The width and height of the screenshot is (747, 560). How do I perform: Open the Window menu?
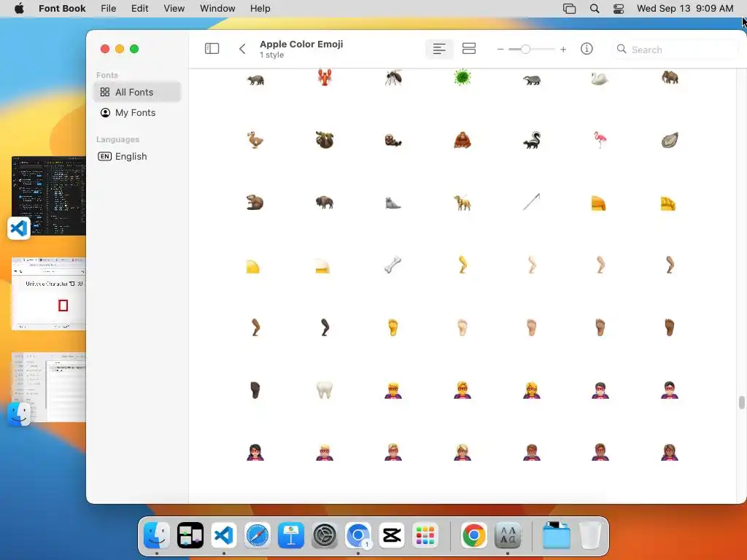(217, 8)
